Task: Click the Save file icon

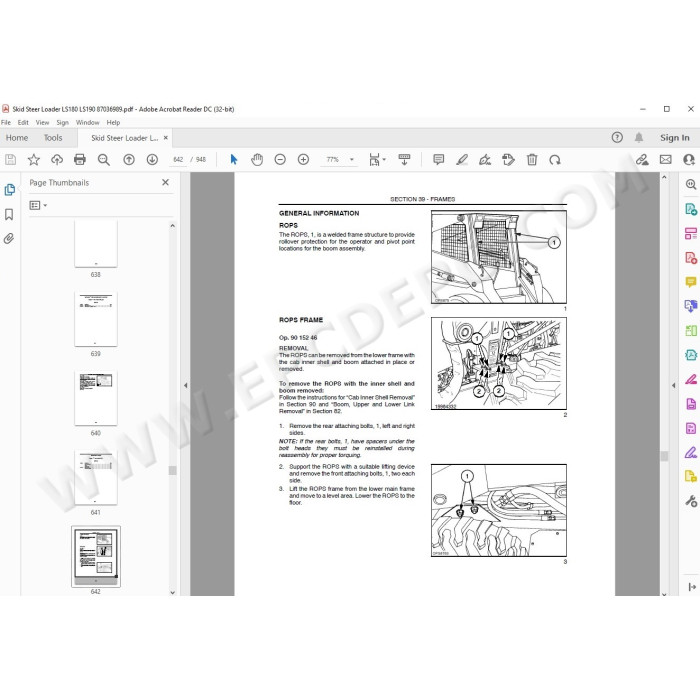Action: click(x=11, y=159)
